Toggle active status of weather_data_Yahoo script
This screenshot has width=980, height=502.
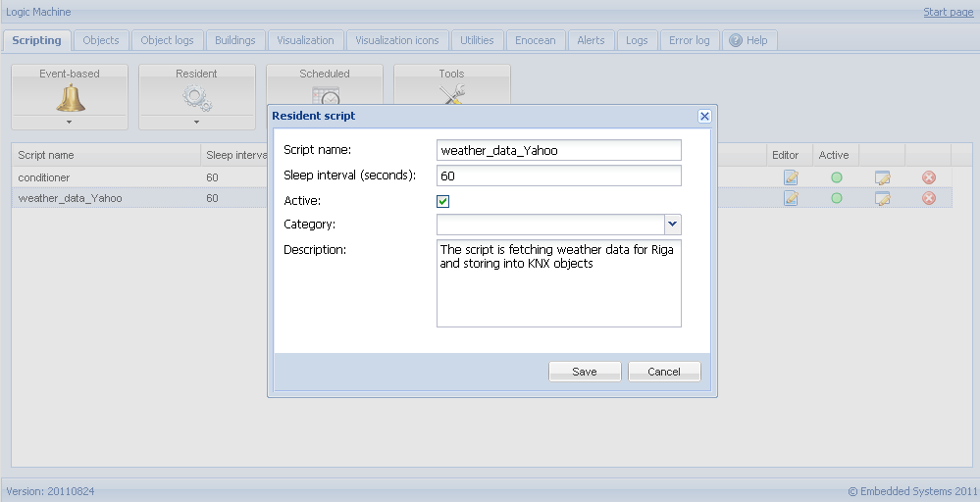pos(836,198)
